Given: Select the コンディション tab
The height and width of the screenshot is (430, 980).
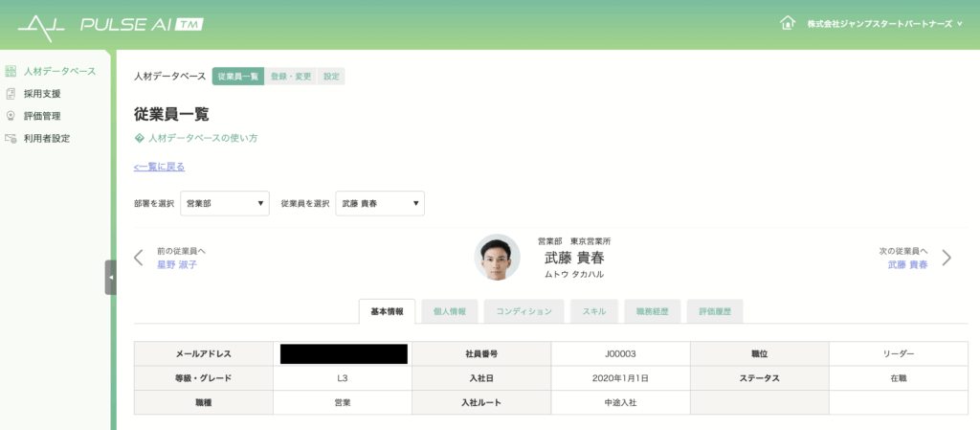Looking at the screenshot, I should tap(523, 311).
